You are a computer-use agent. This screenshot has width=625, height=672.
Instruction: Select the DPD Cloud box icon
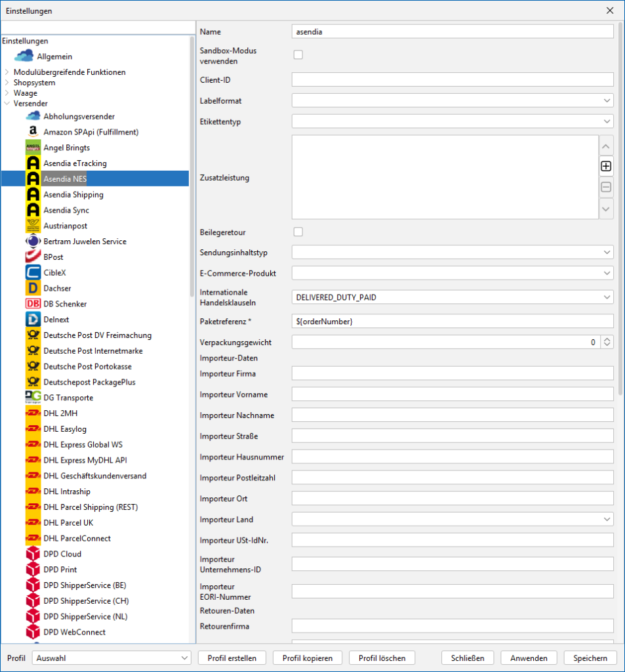point(33,554)
